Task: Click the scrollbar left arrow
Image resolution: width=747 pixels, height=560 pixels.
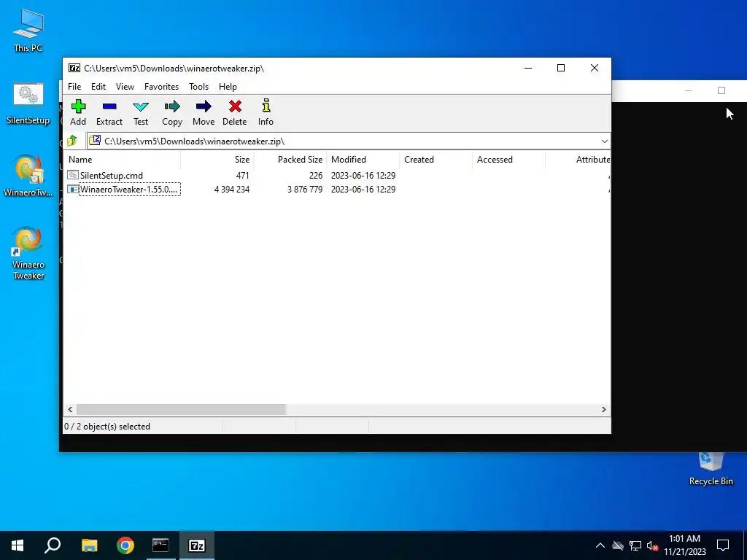Action: point(71,410)
